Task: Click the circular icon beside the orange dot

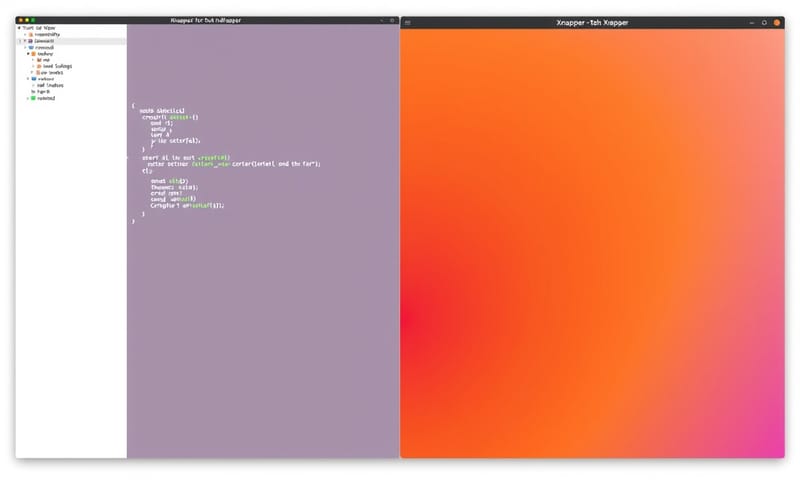Action: [x=764, y=21]
